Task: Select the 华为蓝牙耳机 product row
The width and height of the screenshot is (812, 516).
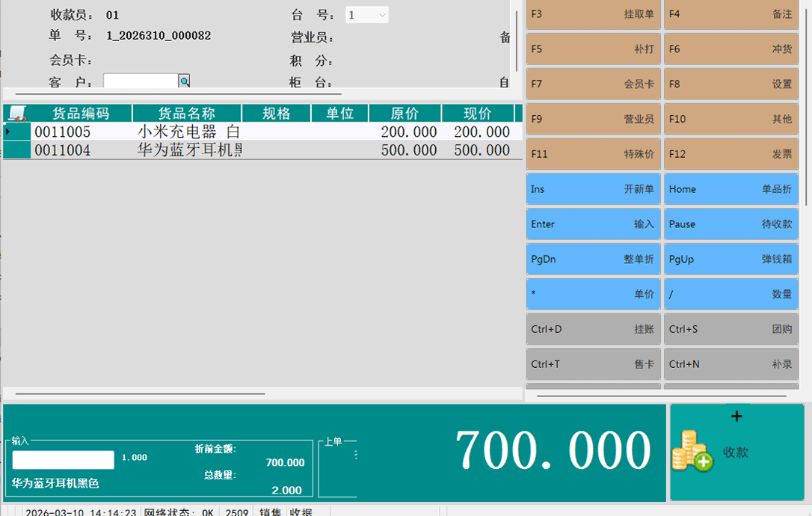Action: point(188,150)
